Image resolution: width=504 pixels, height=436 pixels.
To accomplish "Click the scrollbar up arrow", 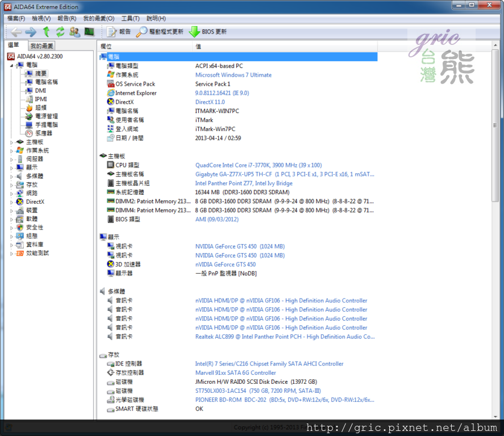I will [x=495, y=45].
